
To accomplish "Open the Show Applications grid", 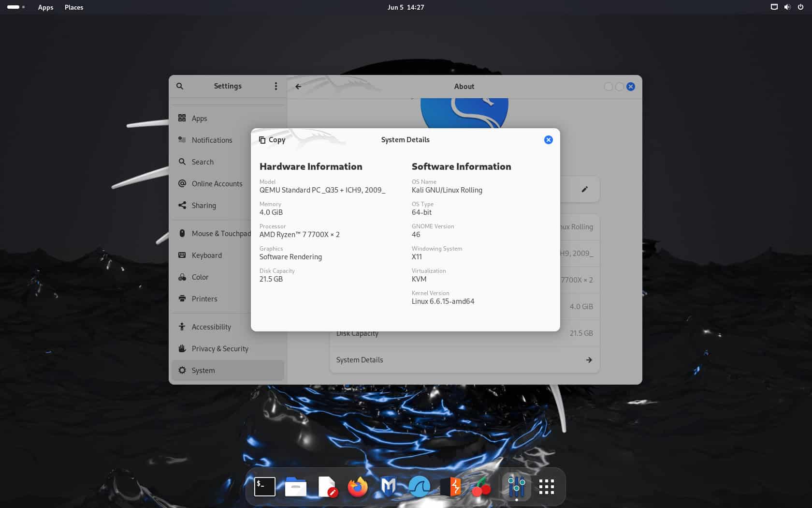I will pyautogui.click(x=546, y=486).
